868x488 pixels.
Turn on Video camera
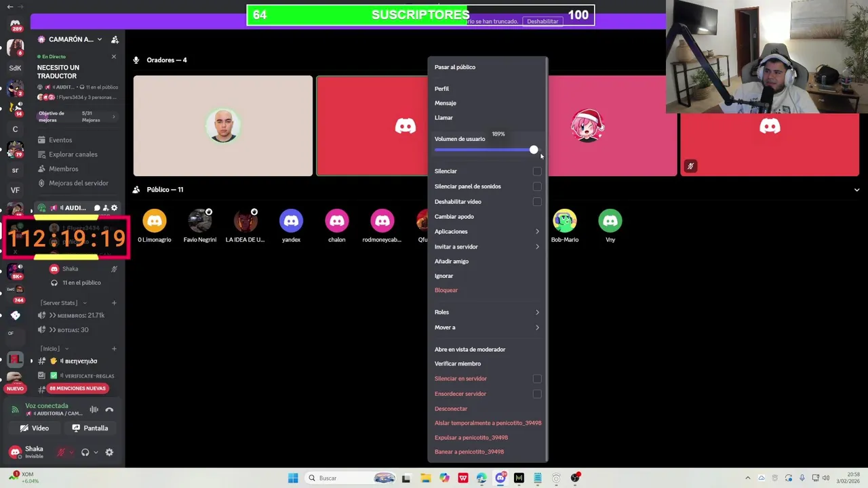35,428
